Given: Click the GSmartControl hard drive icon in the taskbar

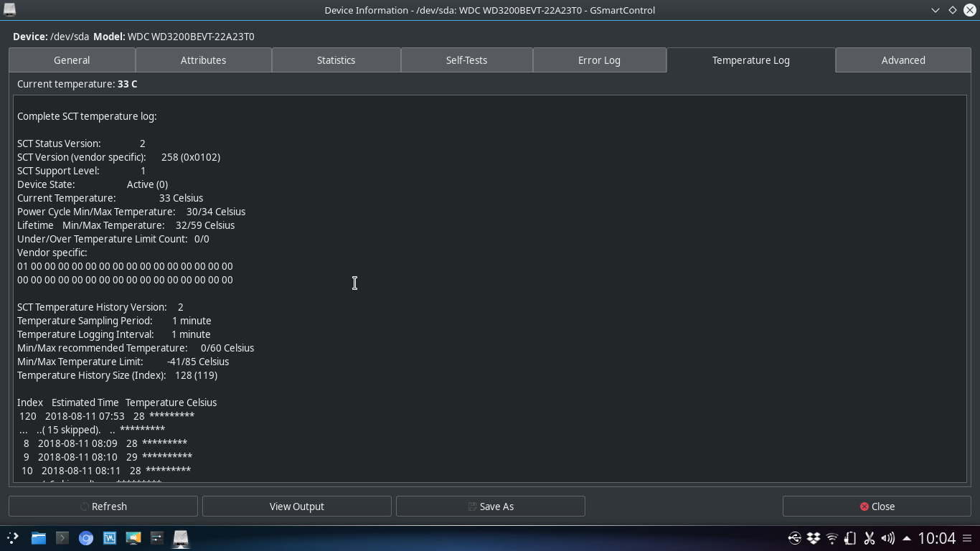Looking at the screenshot, I should [180, 537].
